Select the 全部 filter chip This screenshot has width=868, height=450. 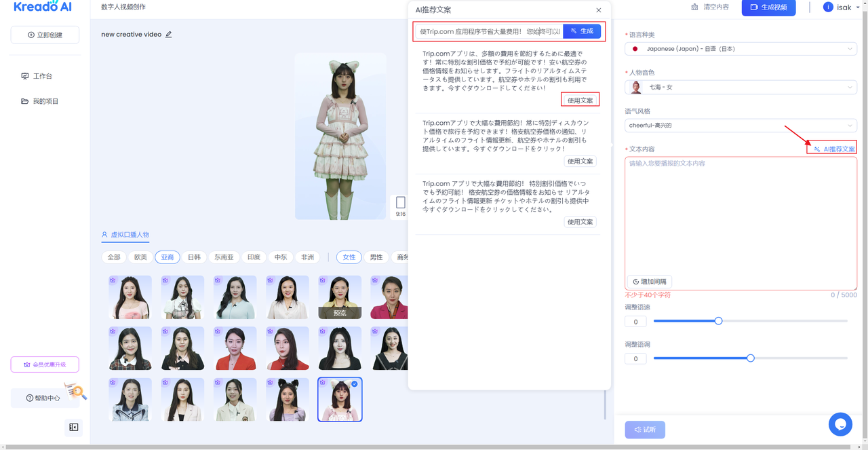[114, 257]
